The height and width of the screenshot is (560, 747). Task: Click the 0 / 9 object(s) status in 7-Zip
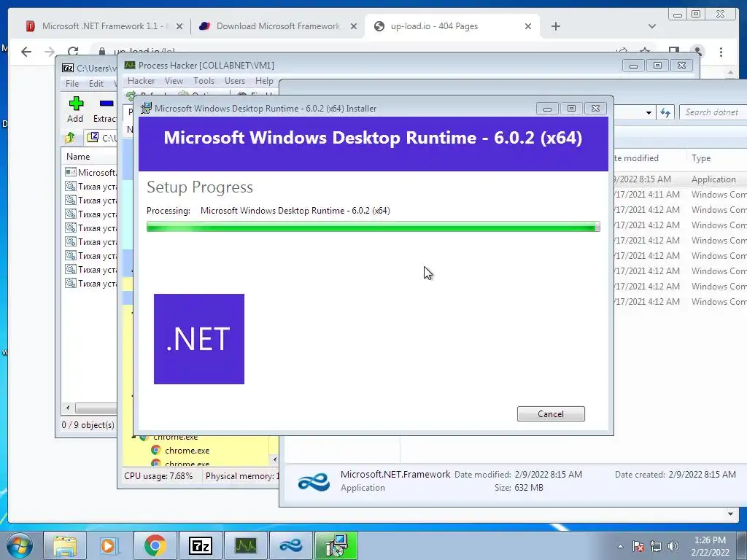[88, 425]
